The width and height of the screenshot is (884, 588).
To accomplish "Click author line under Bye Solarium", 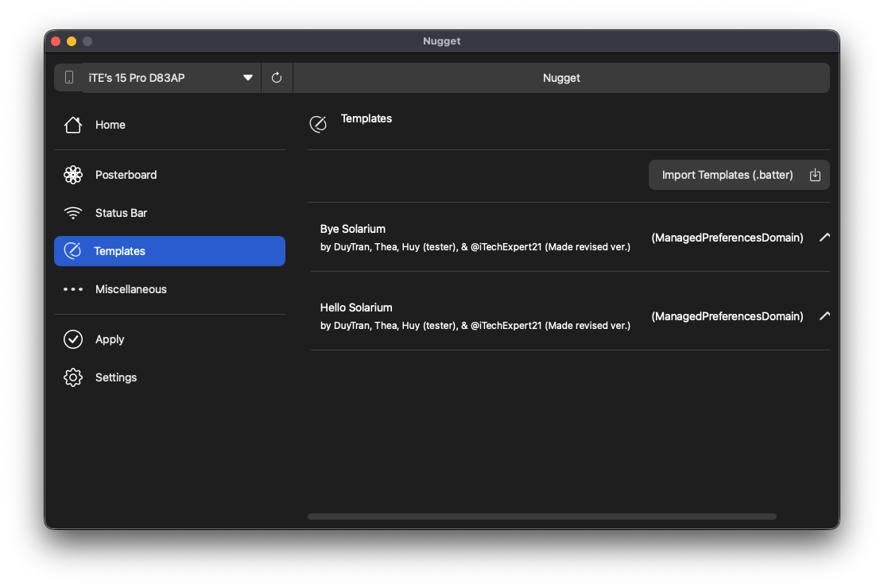I will (x=475, y=247).
